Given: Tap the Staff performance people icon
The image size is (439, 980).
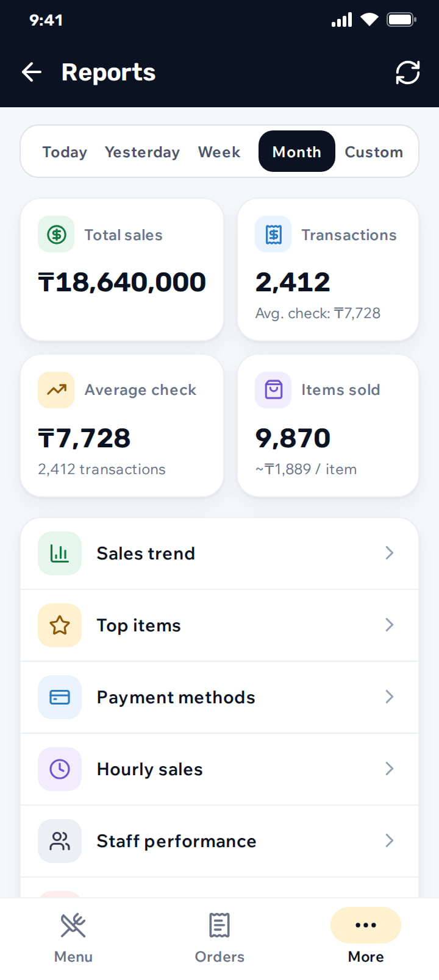Looking at the screenshot, I should [60, 841].
